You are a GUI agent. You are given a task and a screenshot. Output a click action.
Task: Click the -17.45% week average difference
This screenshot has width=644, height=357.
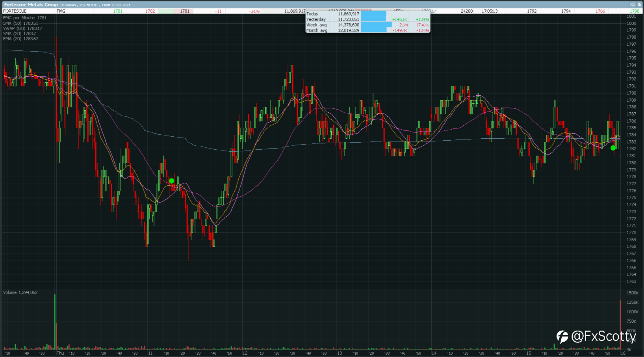click(421, 25)
